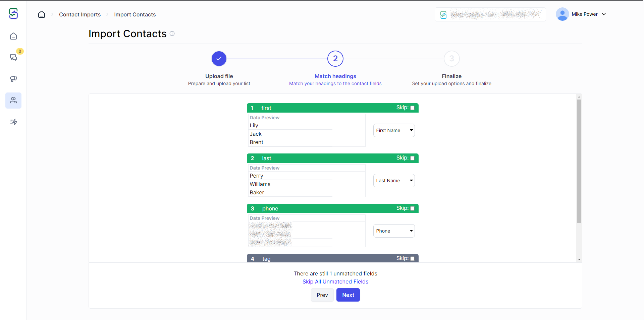Screen dimensions: 644x320
Task: Open the Automations lightning sidebar icon
Action: pos(13,122)
